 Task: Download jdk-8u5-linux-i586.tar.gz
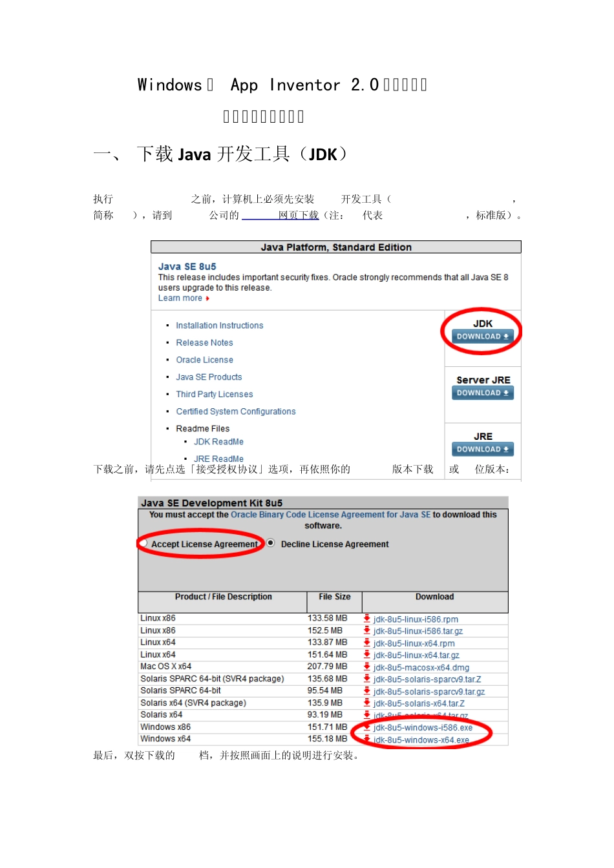pyautogui.click(x=418, y=631)
